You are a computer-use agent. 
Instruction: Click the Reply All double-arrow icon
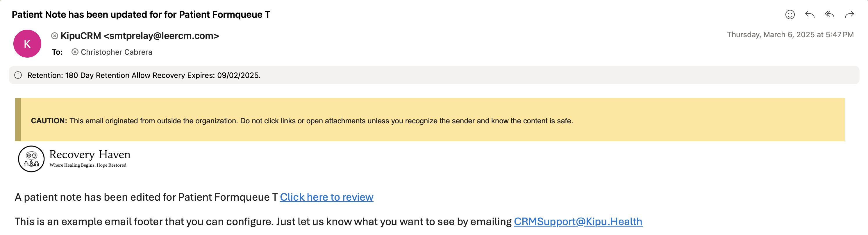pos(830,15)
